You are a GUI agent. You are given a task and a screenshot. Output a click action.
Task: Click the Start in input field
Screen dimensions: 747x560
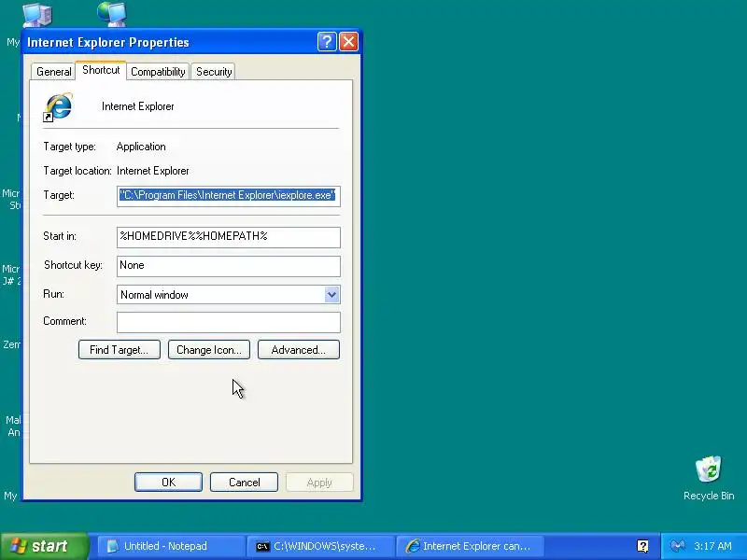click(x=229, y=237)
